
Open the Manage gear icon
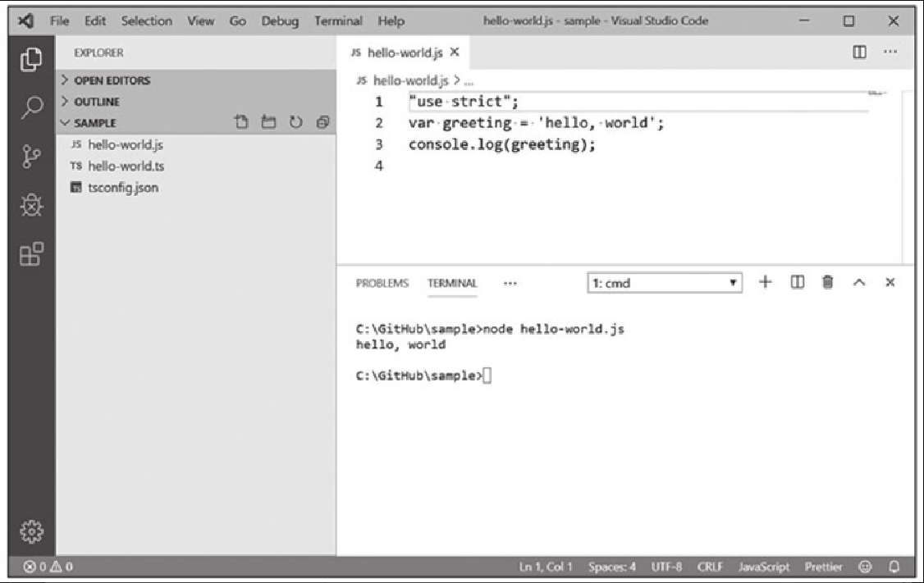31,531
